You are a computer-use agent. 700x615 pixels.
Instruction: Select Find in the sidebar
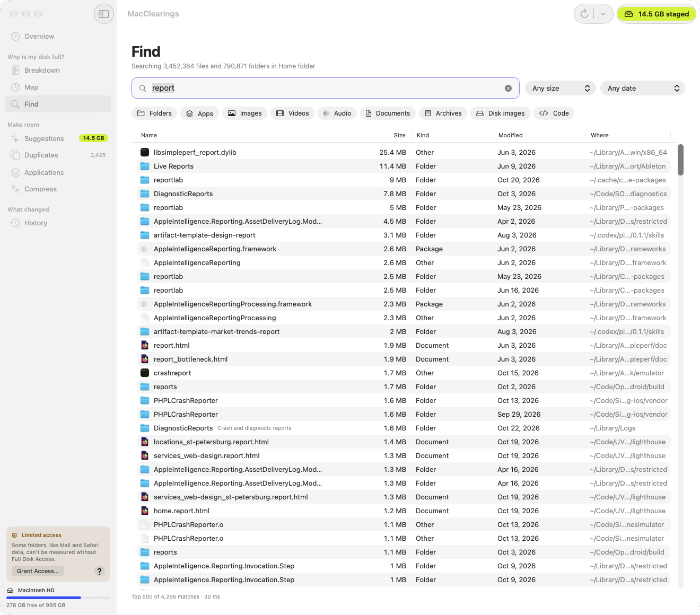[x=58, y=104]
